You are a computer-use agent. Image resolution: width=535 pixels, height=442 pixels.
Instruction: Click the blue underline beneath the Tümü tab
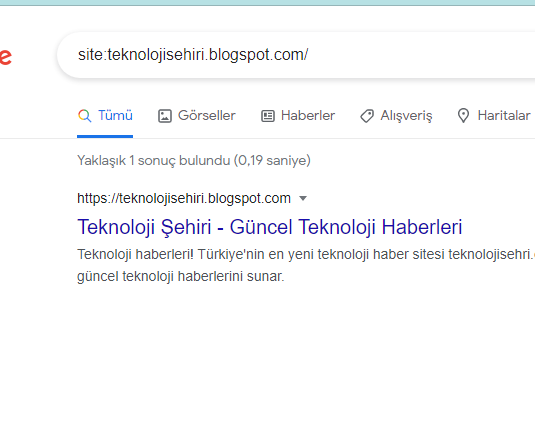coord(105,137)
